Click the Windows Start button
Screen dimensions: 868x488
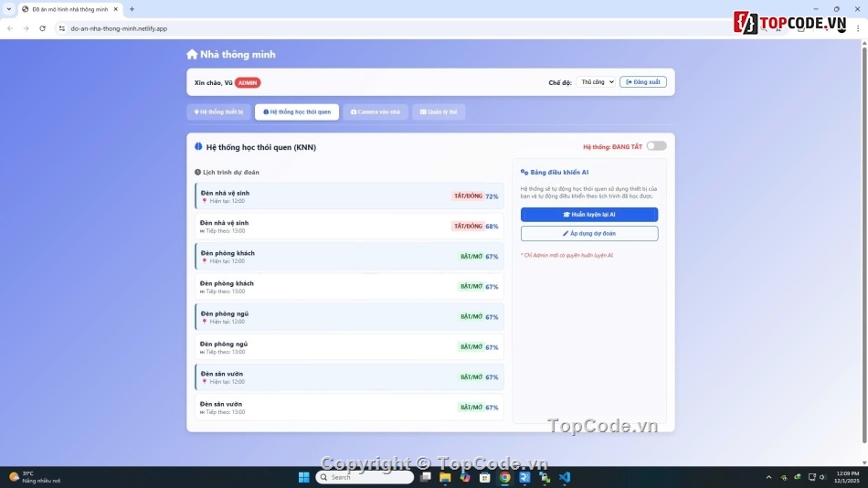pyautogui.click(x=303, y=477)
